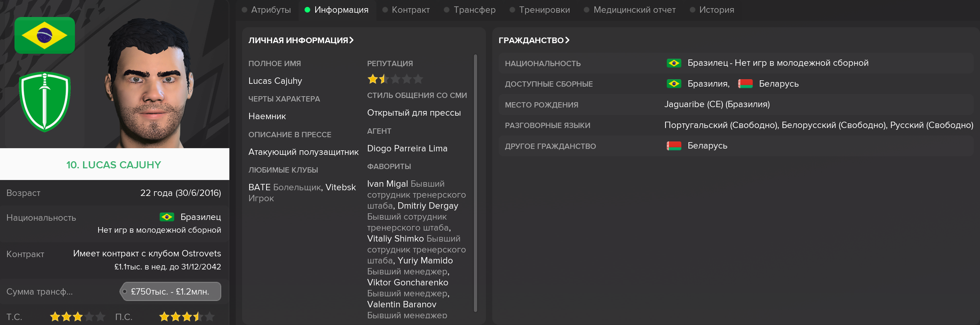Expand the Гражданство section chevron

coord(567,40)
